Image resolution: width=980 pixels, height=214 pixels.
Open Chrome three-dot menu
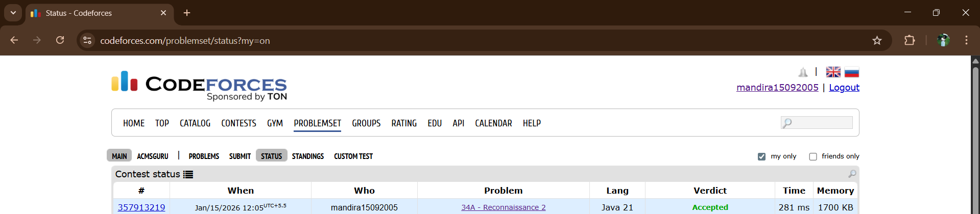966,40
